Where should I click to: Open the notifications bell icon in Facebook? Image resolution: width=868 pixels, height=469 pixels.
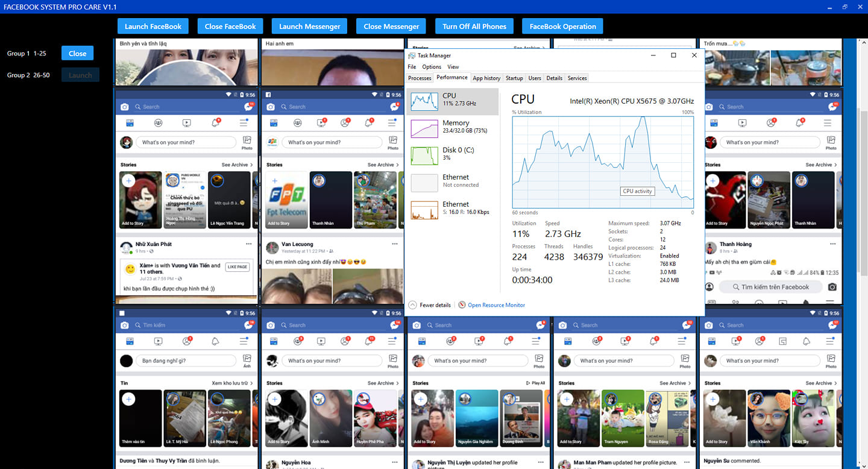click(x=215, y=122)
